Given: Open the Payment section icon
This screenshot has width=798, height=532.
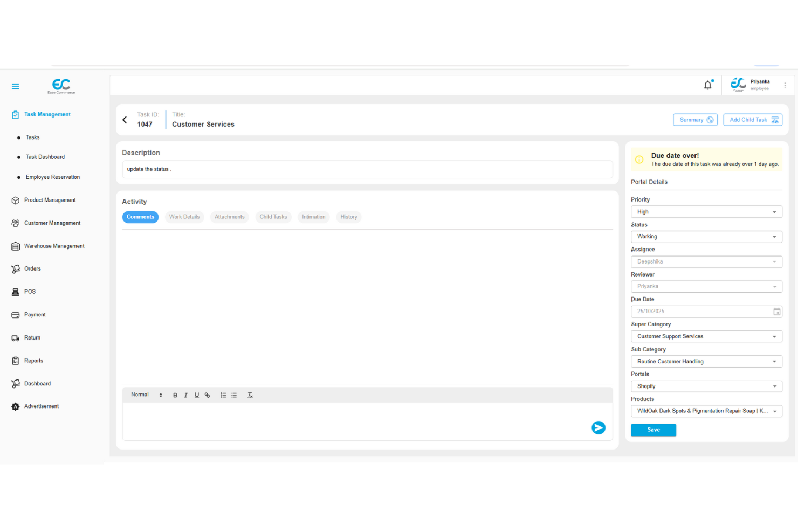Looking at the screenshot, I should pyautogui.click(x=15, y=314).
